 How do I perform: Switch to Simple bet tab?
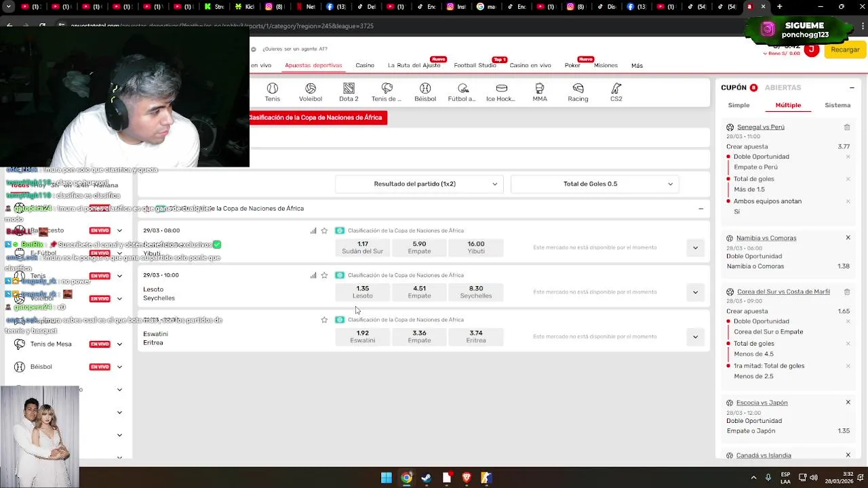[738, 105]
